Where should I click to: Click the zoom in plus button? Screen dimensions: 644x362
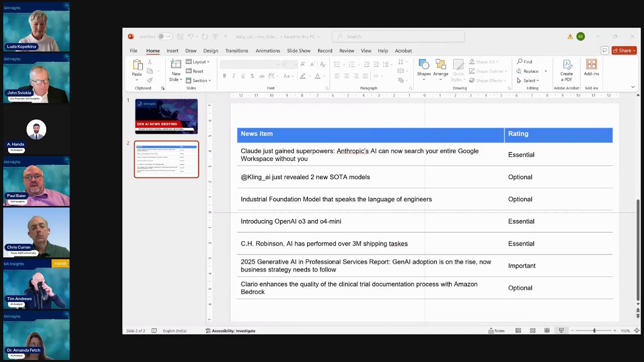[x=614, y=331]
